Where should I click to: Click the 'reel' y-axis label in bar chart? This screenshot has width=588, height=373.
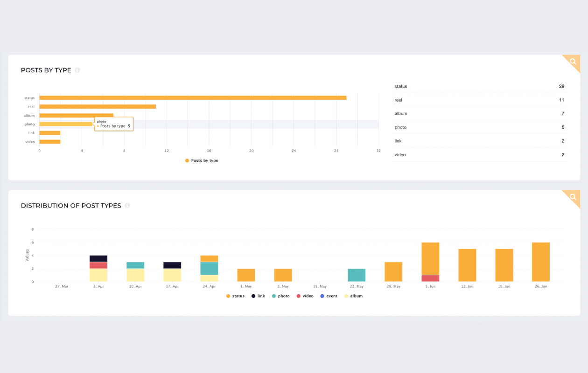(x=31, y=107)
